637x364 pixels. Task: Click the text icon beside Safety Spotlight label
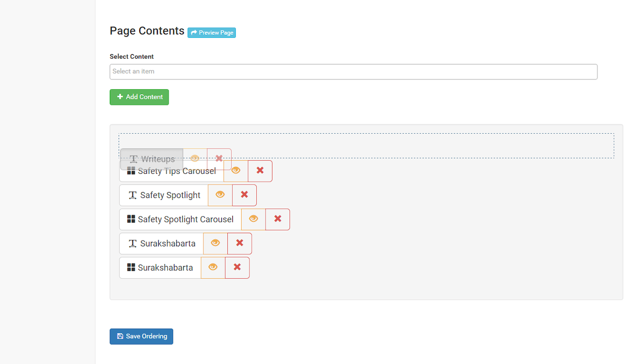point(132,195)
